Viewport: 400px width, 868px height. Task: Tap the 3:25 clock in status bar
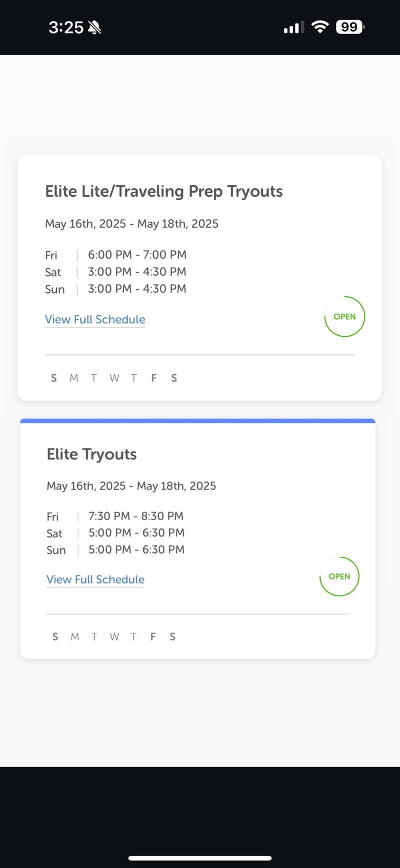click(x=66, y=28)
